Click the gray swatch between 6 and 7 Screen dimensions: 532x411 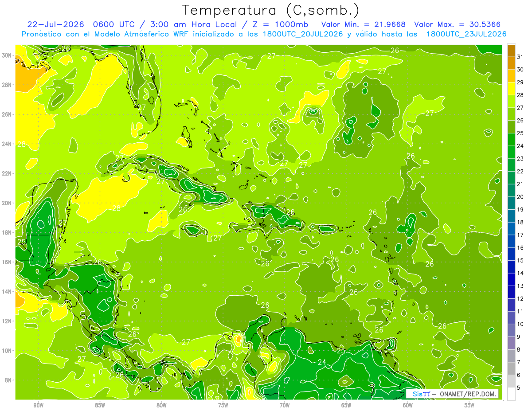click(511, 369)
